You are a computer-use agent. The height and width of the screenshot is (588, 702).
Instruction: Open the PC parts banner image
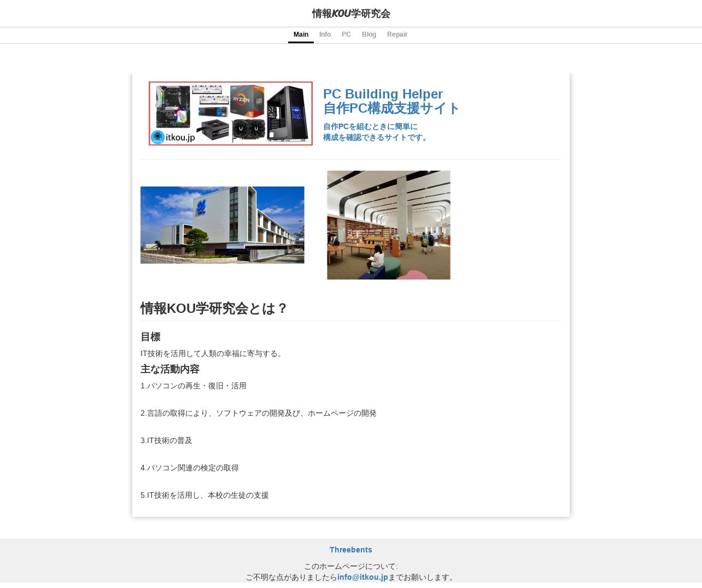231,113
